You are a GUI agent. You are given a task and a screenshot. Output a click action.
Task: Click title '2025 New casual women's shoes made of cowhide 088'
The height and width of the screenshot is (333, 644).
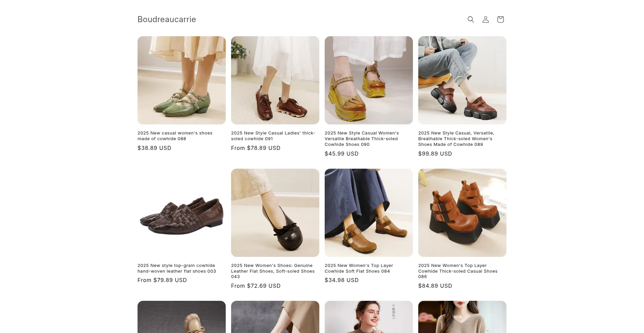click(175, 136)
